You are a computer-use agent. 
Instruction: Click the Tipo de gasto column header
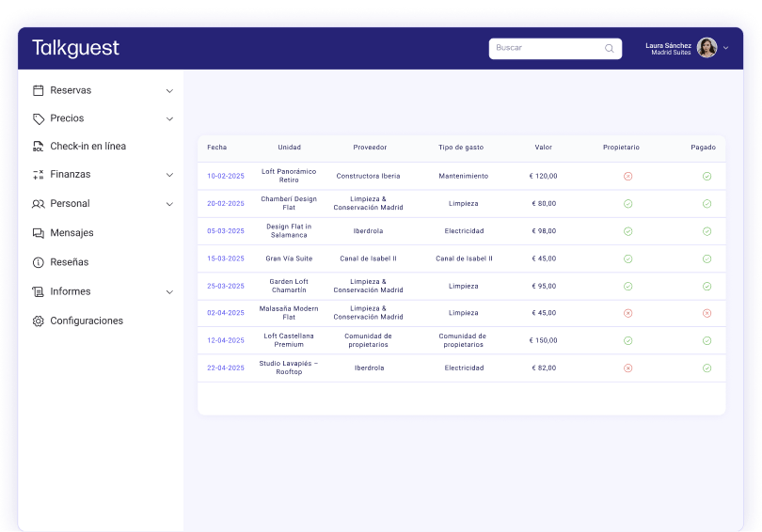461,147
